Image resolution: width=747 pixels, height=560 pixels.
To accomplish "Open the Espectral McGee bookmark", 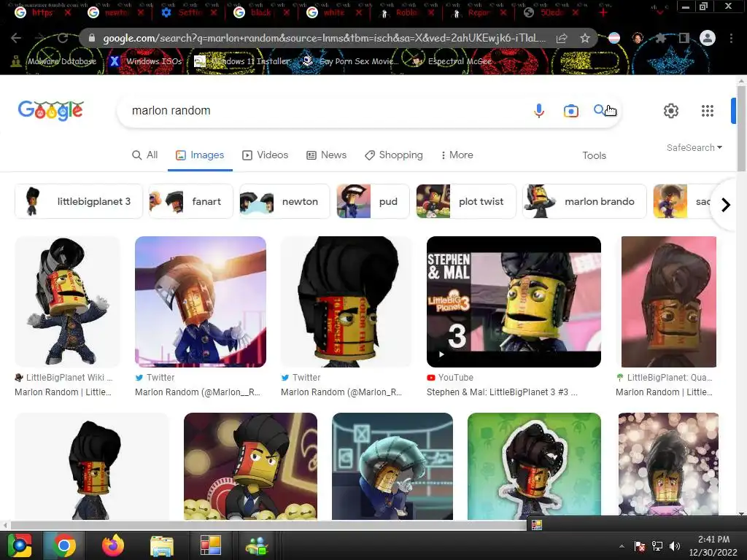I will (452, 61).
